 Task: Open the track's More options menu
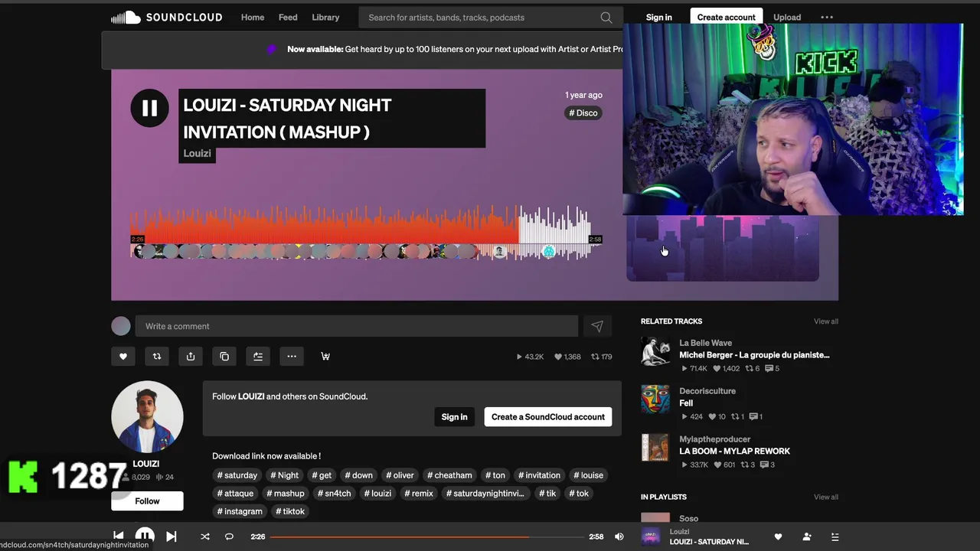[x=292, y=356]
